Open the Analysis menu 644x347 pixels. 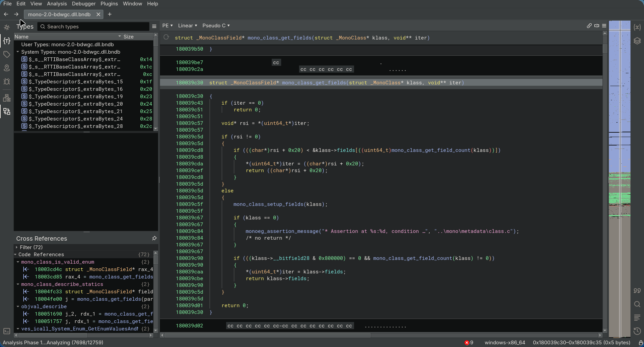click(57, 4)
